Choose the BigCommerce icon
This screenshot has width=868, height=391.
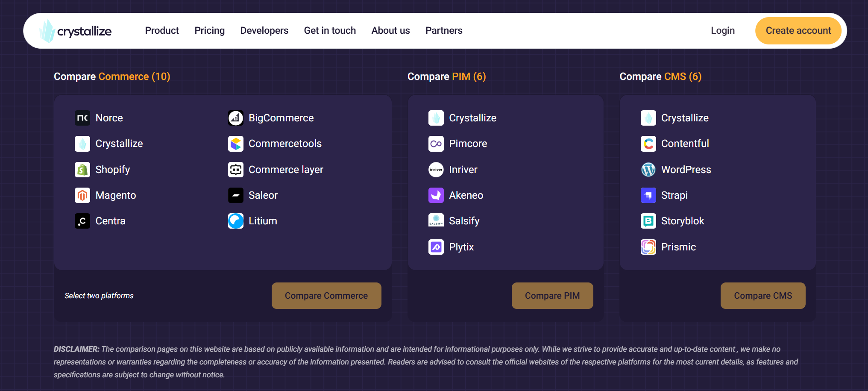click(235, 118)
